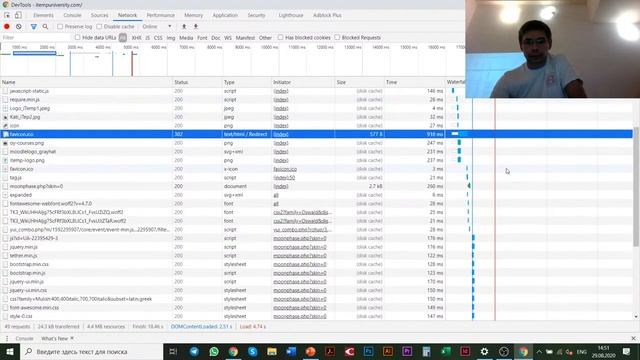This screenshot has width=640, height=360.
Task: Open favicon.ico initiator link for x-icon row
Action: click(x=285, y=169)
